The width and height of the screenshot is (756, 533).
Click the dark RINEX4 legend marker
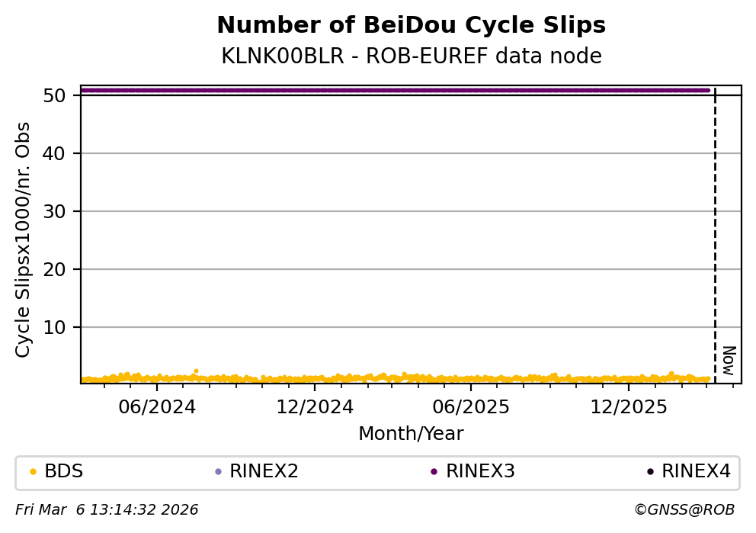tap(650, 472)
